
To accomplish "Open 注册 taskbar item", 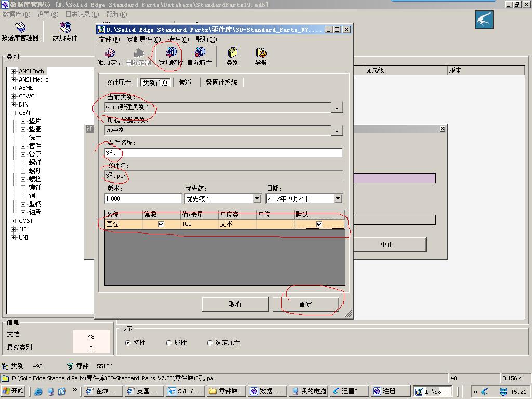I will coord(390,391).
